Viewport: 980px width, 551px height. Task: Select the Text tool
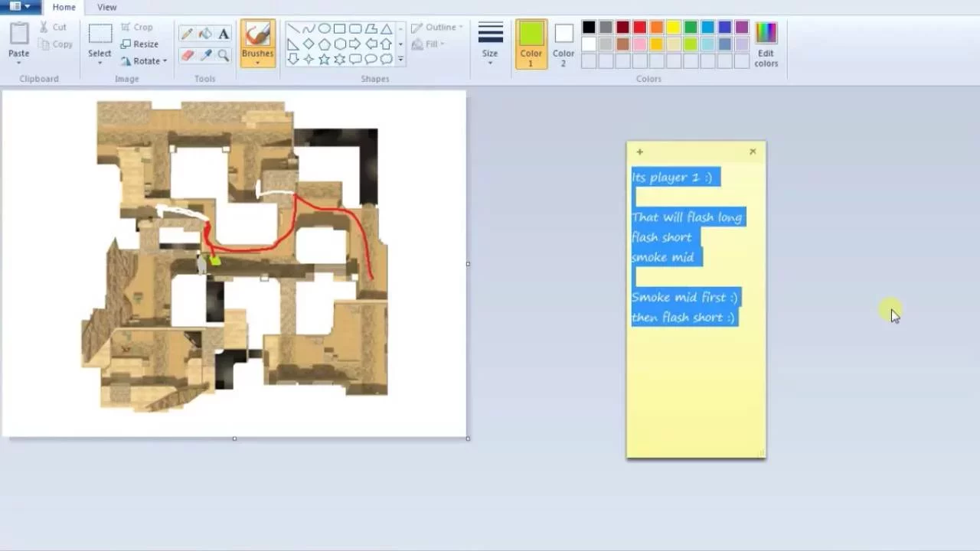pos(224,34)
